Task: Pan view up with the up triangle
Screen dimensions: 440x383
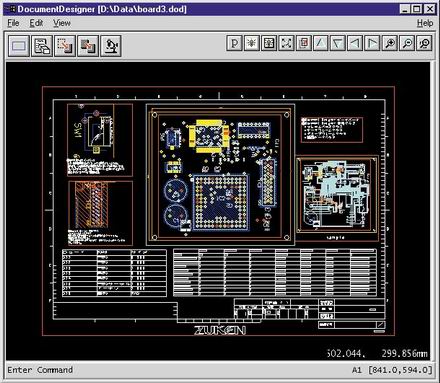Action: click(321, 43)
